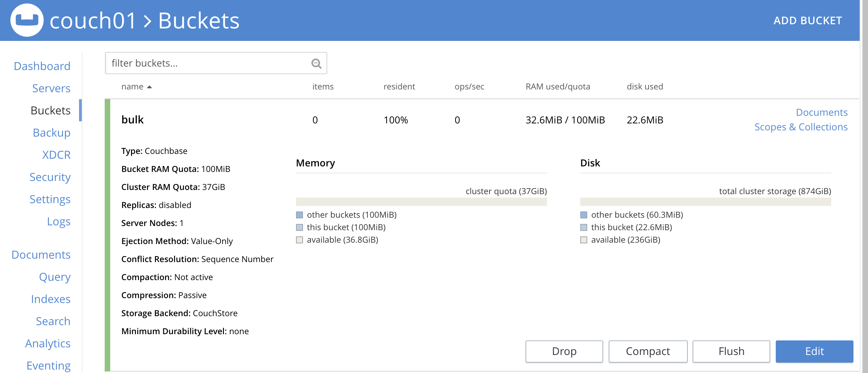Click the search magnifier in filter box
This screenshot has height=373, width=868.
(316, 63)
